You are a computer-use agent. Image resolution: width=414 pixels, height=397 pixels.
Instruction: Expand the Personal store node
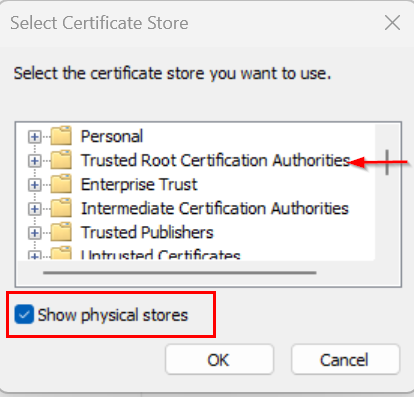pyautogui.click(x=34, y=137)
